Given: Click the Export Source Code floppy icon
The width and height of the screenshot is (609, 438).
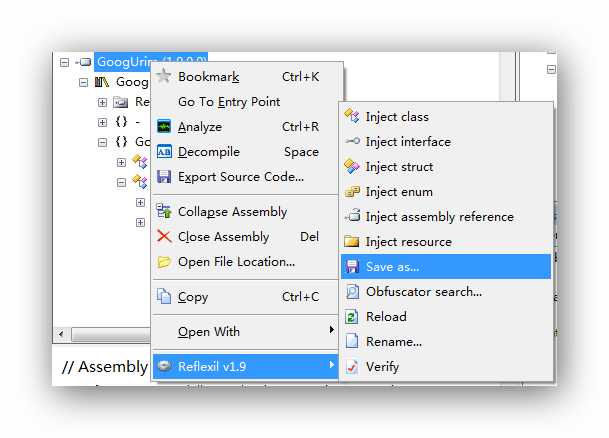Looking at the screenshot, I should (x=164, y=177).
